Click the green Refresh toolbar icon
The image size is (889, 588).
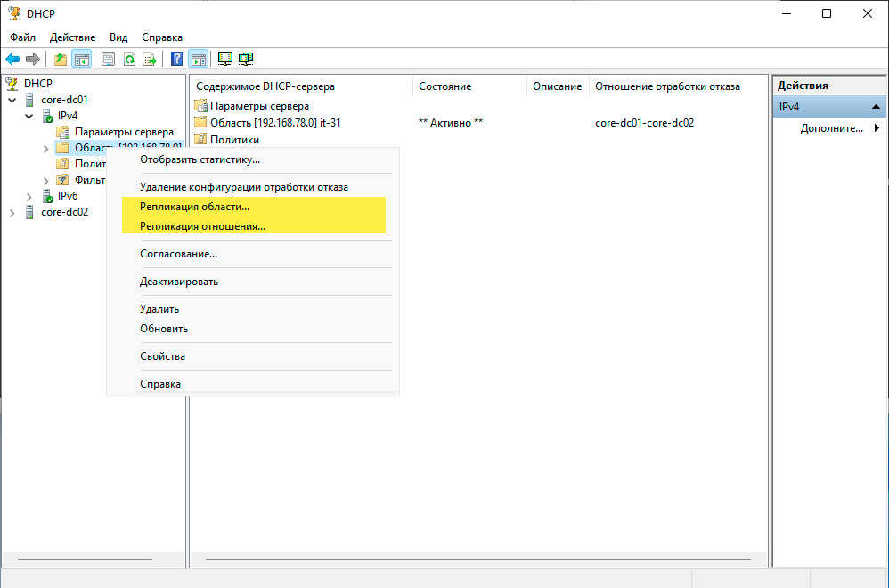pos(129,60)
